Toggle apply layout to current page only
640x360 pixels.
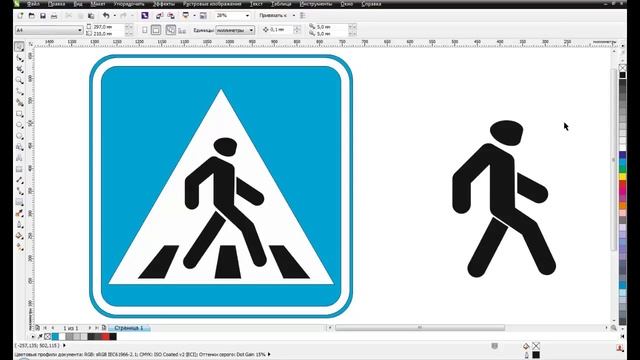tap(182, 30)
